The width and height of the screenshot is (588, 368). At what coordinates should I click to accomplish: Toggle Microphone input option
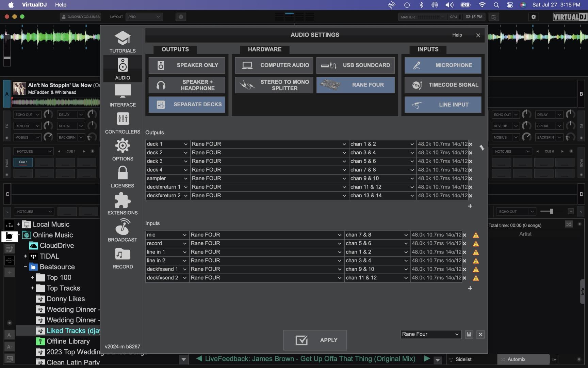443,65
